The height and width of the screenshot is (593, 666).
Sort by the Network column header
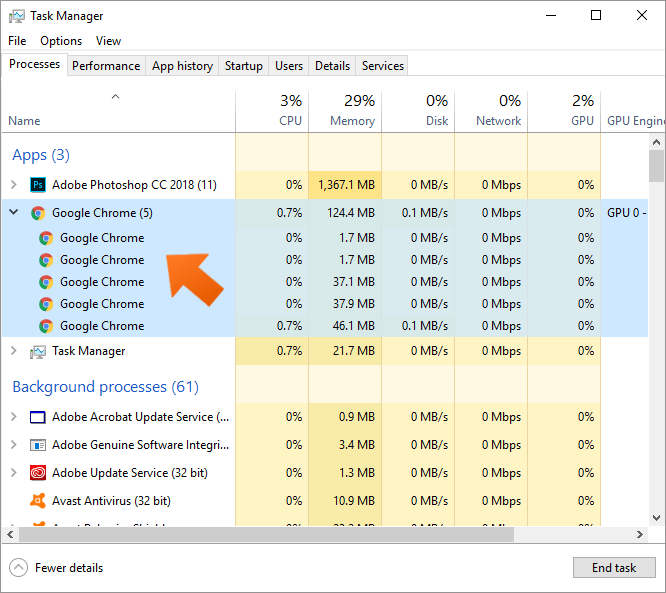(x=491, y=111)
